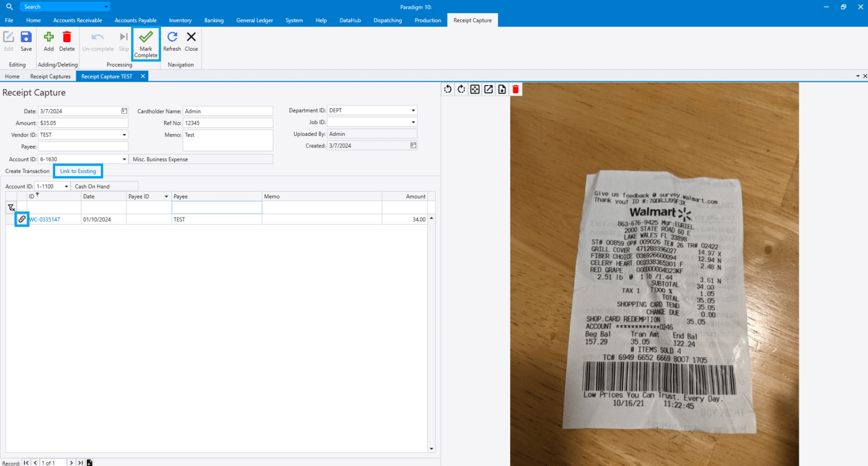Delete the receipt image with red trash icon
Image resolution: width=868 pixels, height=466 pixels.
pos(515,89)
